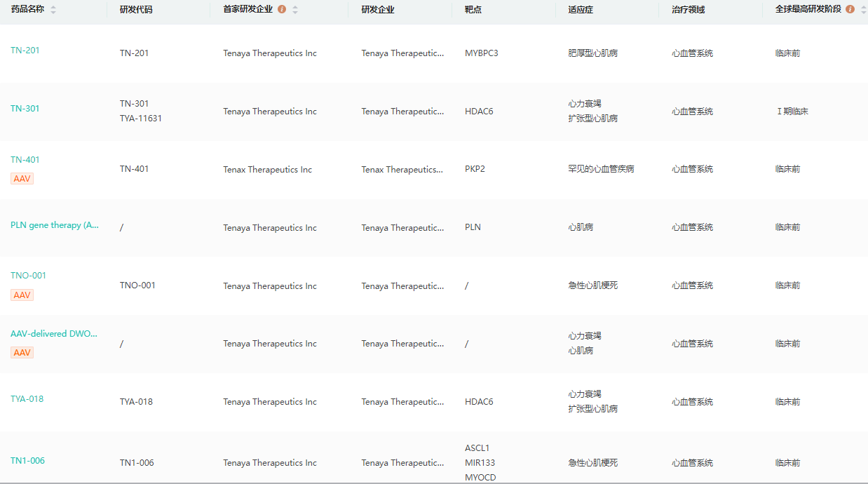
Task: Click 急性心肌梗死 in TN1-006 row
Action: tap(593, 463)
